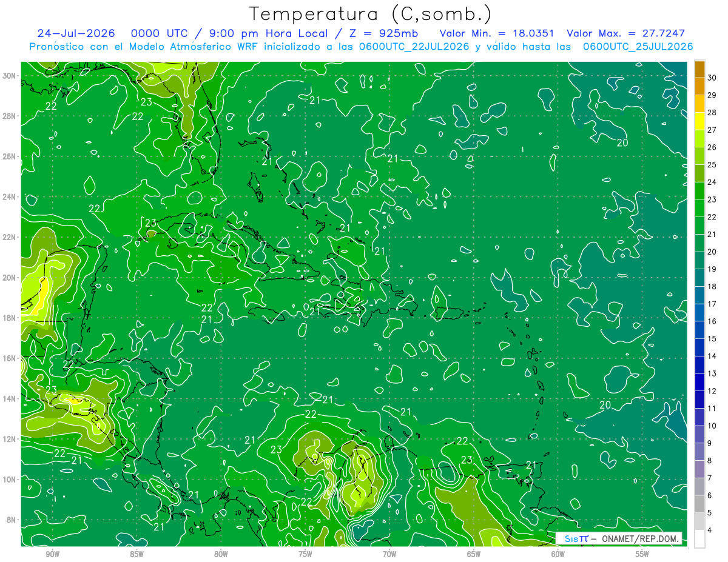
Task: Select valid-until time "0600UTC_25JUL2026"
Action: point(638,46)
